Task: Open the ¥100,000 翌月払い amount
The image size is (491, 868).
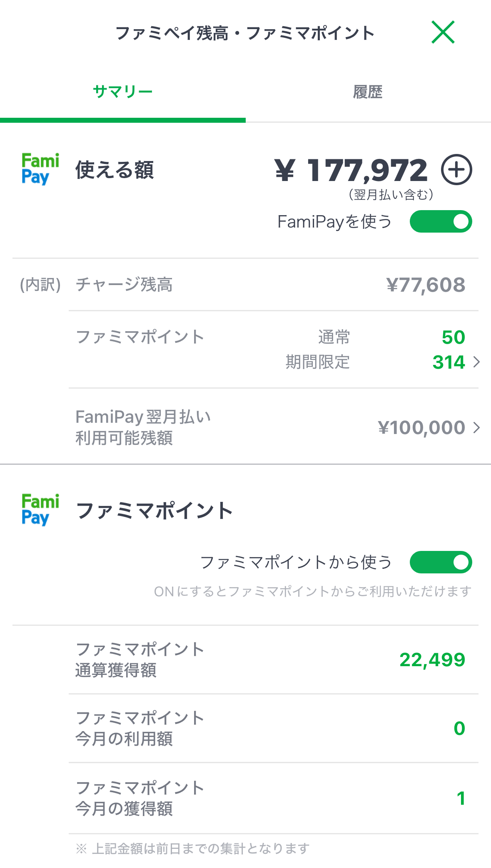Action: click(421, 428)
